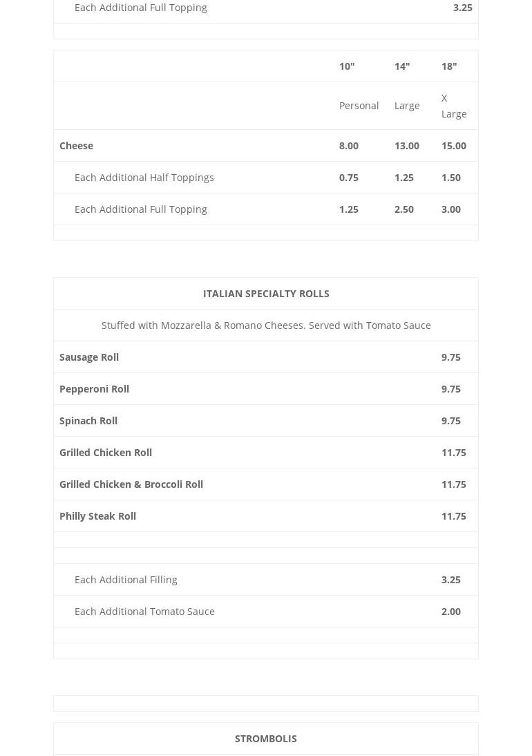Click the X Large size label
This screenshot has width=532, height=756.
point(453,106)
